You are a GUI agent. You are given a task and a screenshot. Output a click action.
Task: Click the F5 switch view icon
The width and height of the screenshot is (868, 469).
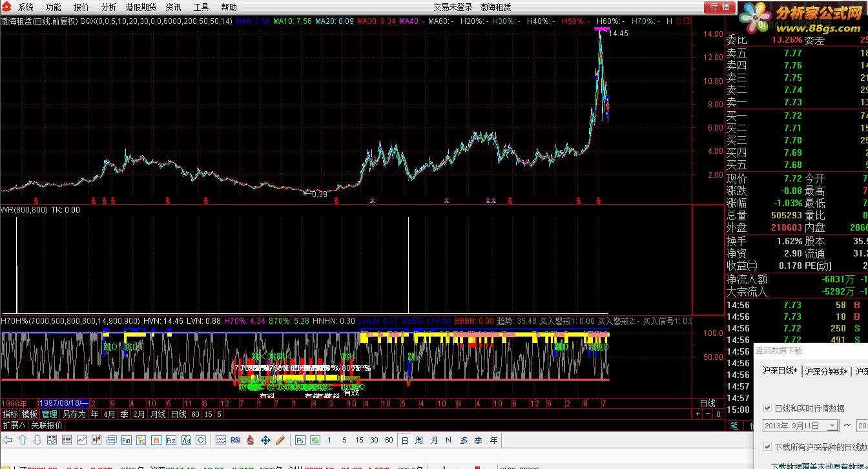[x=300, y=440]
